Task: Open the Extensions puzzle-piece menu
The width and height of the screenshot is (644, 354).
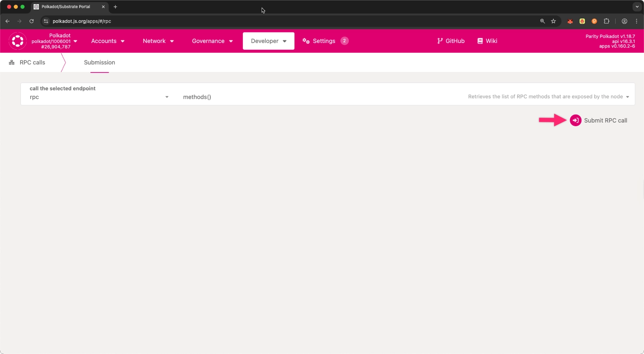Action: [607, 21]
